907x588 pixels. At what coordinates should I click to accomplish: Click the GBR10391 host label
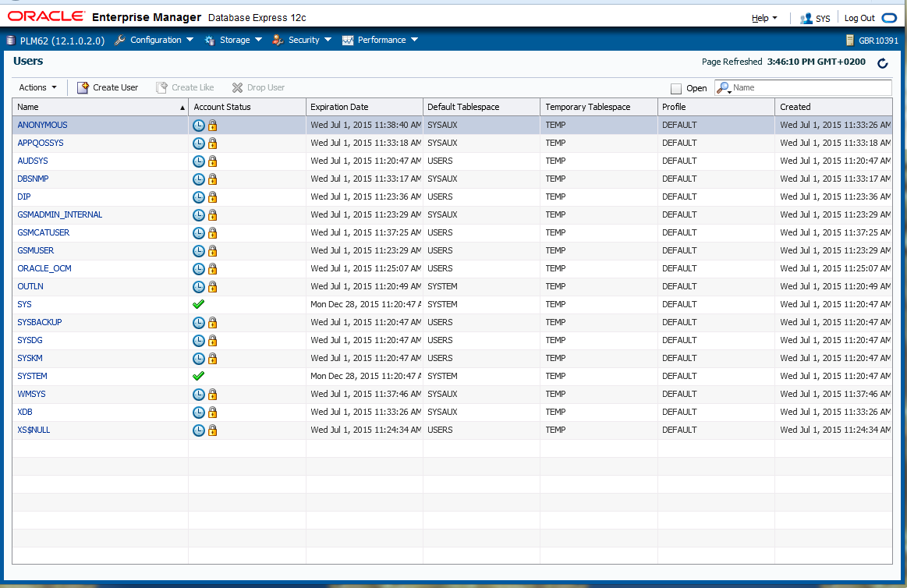878,41
